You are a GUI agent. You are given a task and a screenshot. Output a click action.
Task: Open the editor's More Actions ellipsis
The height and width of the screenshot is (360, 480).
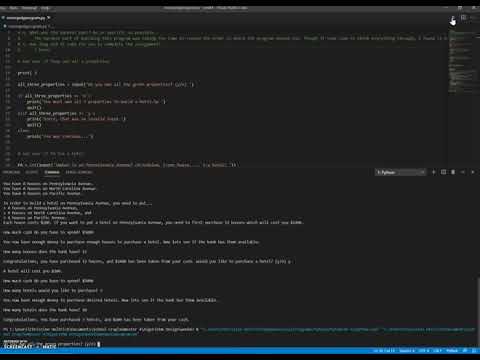473,18
